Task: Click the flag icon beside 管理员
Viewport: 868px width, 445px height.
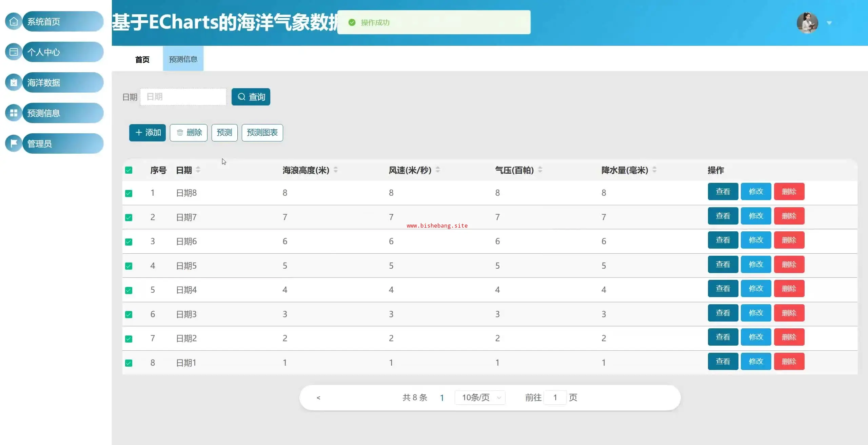Action: point(14,143)
